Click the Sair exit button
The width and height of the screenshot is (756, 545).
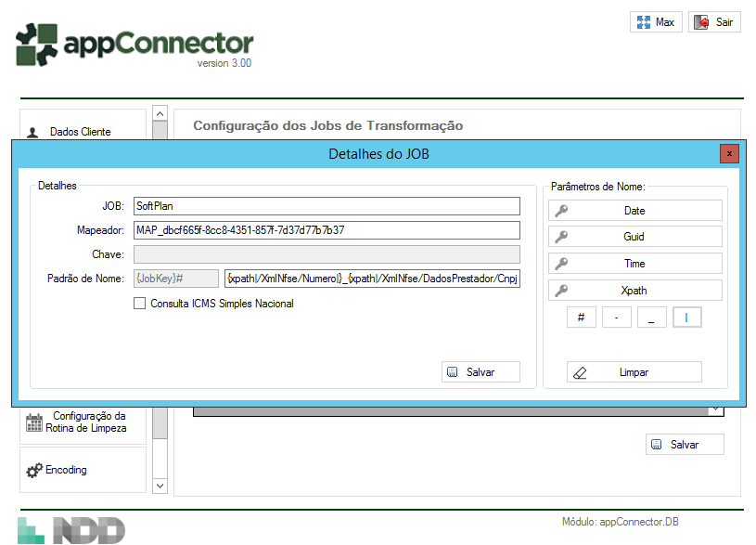click(x=714, y=22)
